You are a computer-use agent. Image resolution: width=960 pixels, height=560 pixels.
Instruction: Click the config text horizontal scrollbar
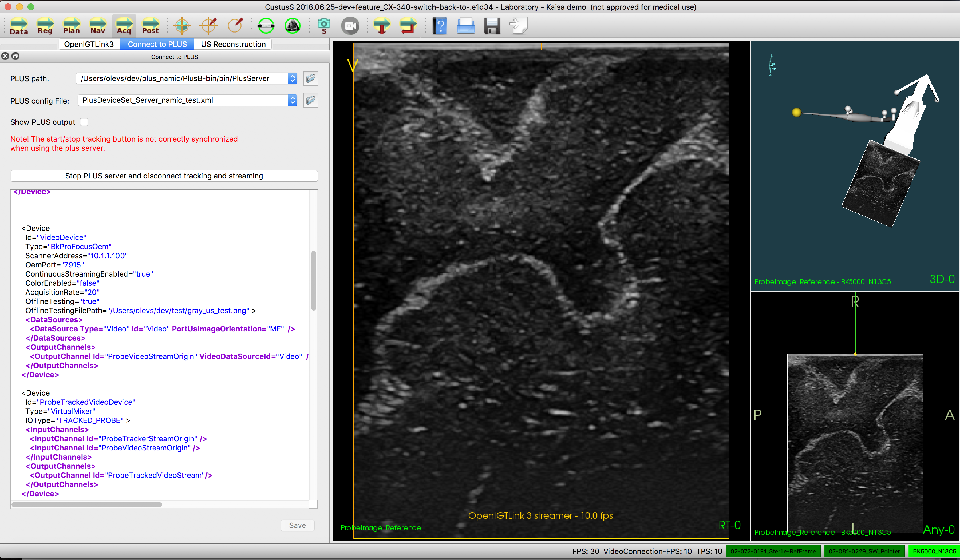pos(87,505)
